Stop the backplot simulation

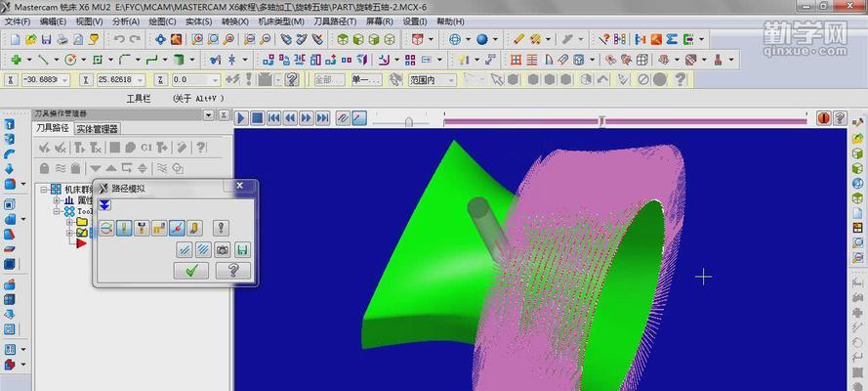(x=258, y=118)
